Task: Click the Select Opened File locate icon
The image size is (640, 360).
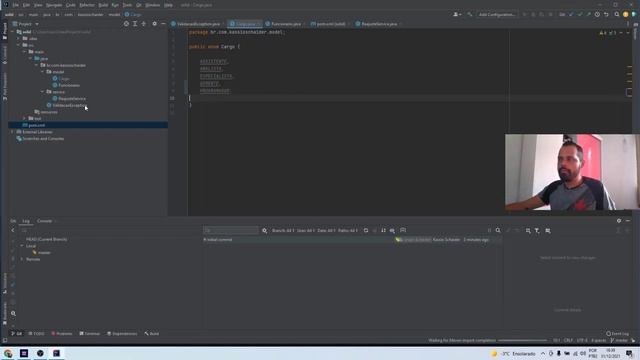Action: 126,24
